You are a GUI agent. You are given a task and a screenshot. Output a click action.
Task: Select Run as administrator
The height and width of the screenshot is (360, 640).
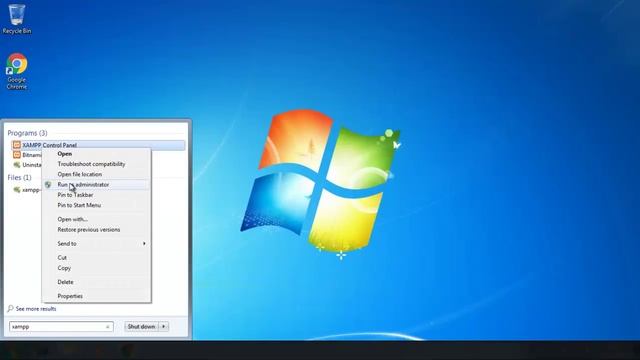coord(83,184)
